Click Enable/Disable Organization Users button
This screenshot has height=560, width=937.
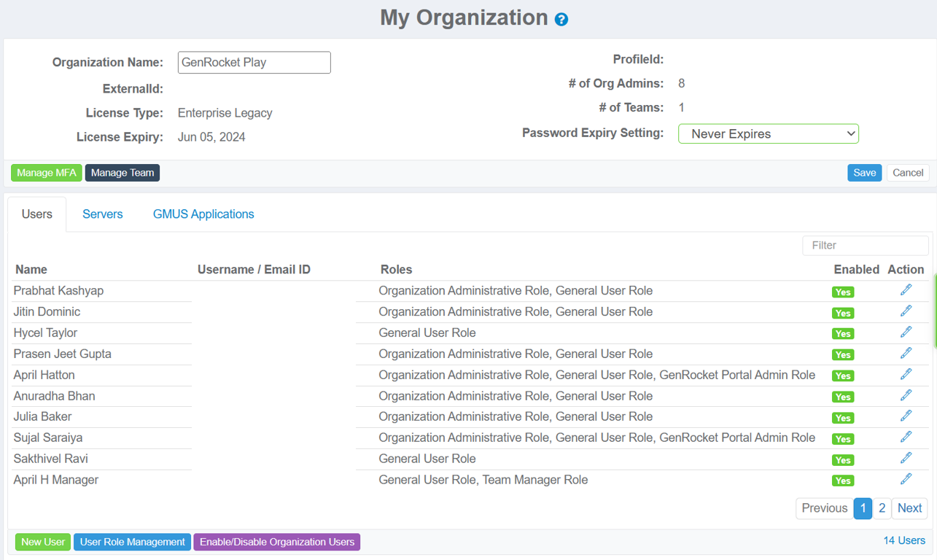277,542
